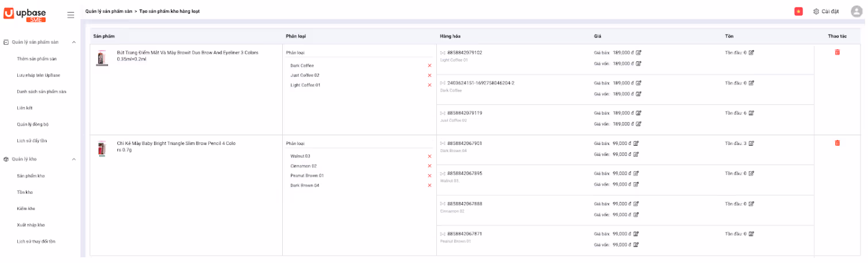Open Sản phẩm kho menu item

(x=31, y=176)
